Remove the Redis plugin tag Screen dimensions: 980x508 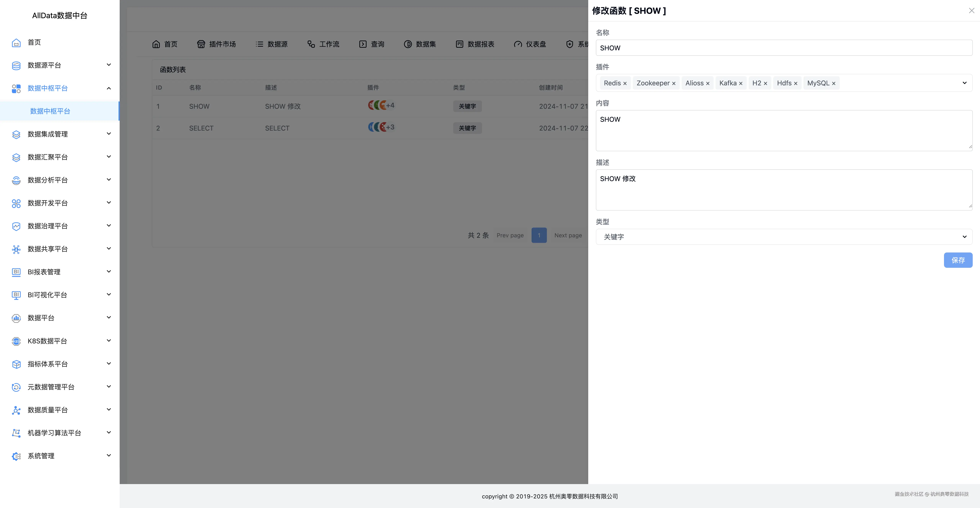point(625,83)
